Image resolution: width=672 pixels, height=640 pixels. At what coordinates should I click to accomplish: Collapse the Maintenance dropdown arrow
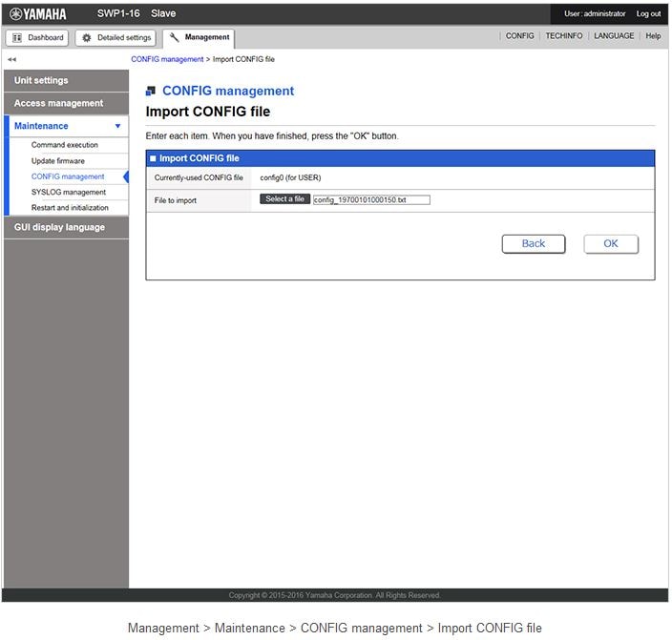117,126
